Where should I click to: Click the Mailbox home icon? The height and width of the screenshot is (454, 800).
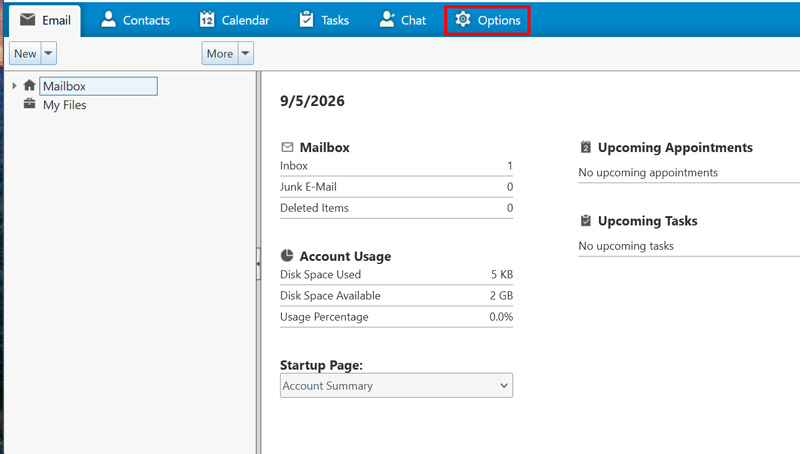30,85
